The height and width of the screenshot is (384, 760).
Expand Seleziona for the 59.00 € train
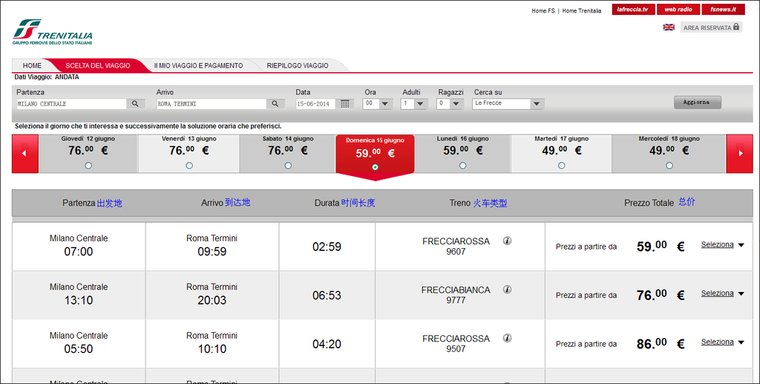point(722,245)
